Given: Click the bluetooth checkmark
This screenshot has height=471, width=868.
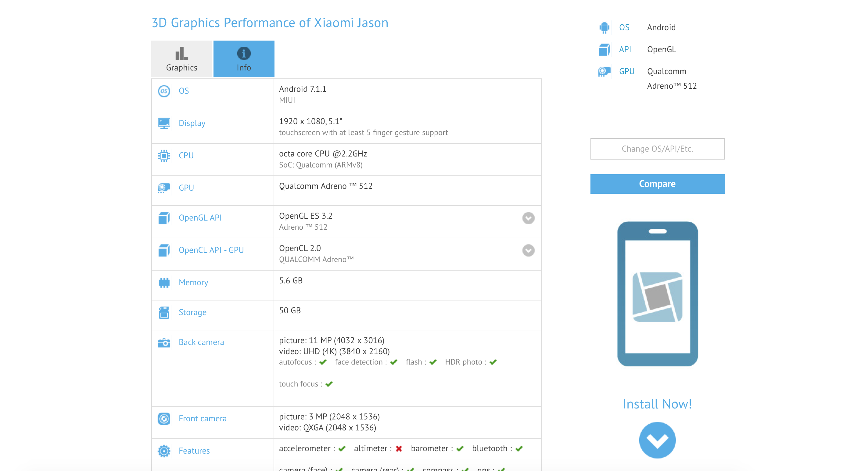Looking at the screenshot, I should click(x=519, y=449).
